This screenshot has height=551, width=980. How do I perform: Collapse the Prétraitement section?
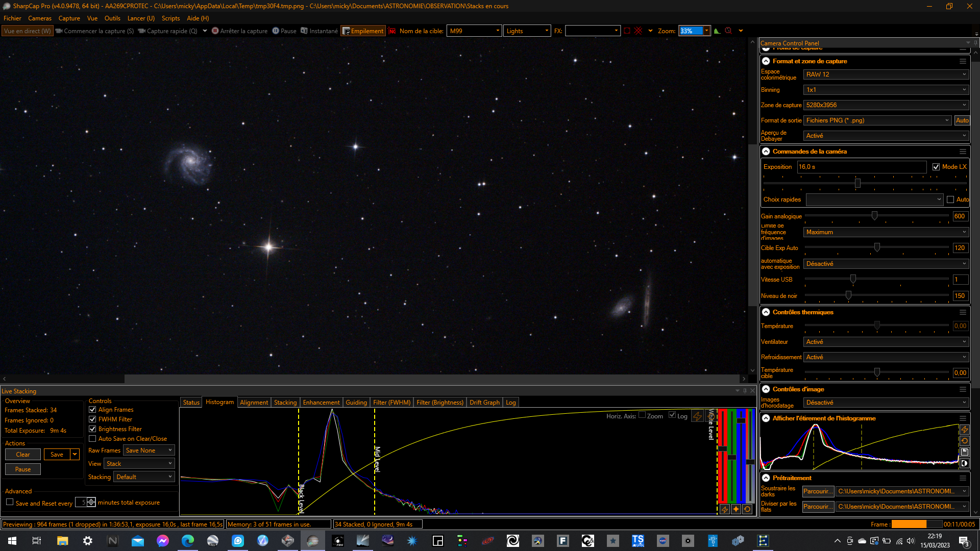pos(766,478)
